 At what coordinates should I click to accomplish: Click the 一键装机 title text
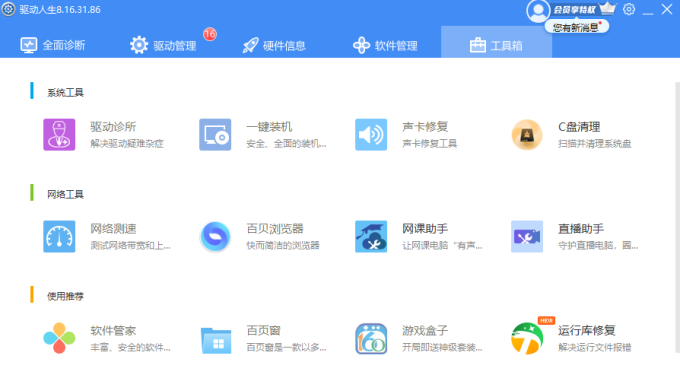point(269,127)
